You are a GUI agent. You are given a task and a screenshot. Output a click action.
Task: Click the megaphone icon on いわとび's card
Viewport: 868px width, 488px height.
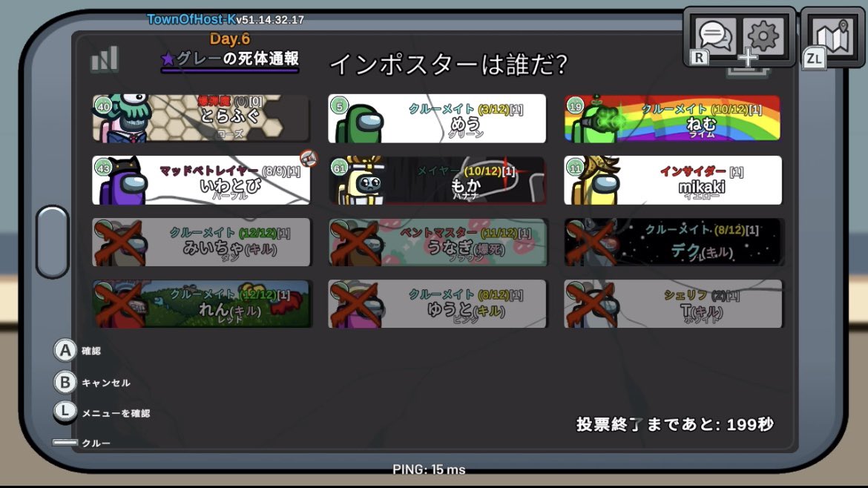pyautogui.click(x=309, y=159)
